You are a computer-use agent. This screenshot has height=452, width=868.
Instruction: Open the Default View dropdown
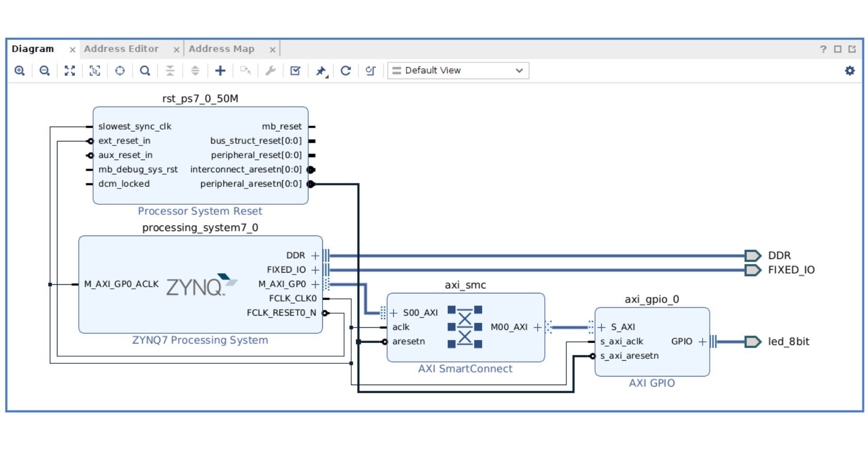[x=458, y=71]
